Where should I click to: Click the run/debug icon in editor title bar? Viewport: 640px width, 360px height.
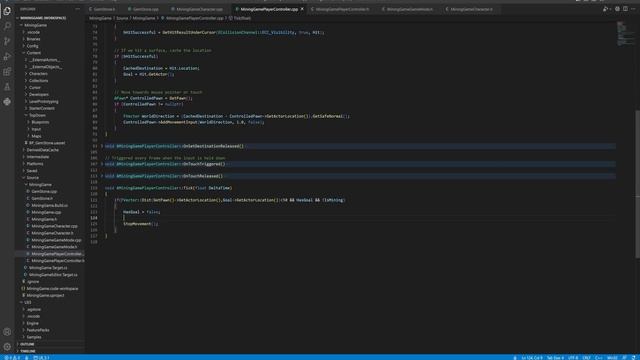pos(606,9)
